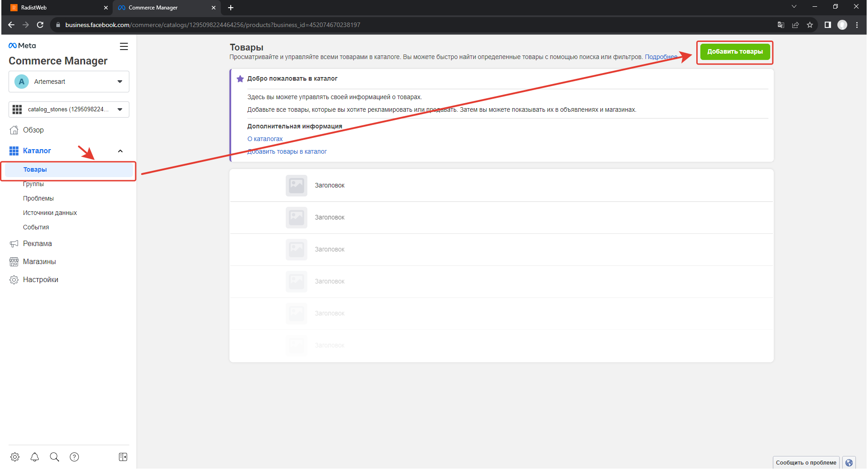Open the help question mark icon

pyautogui.click(x=74, y=457)
